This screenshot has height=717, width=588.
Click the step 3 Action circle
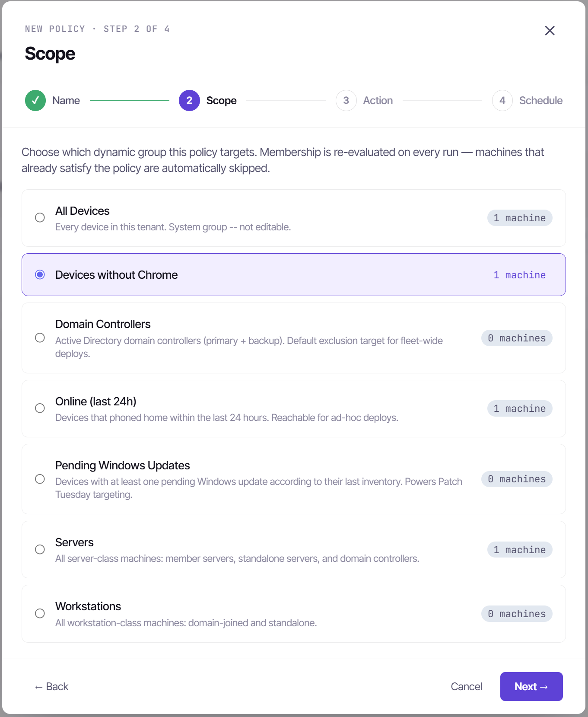[346, 101]
